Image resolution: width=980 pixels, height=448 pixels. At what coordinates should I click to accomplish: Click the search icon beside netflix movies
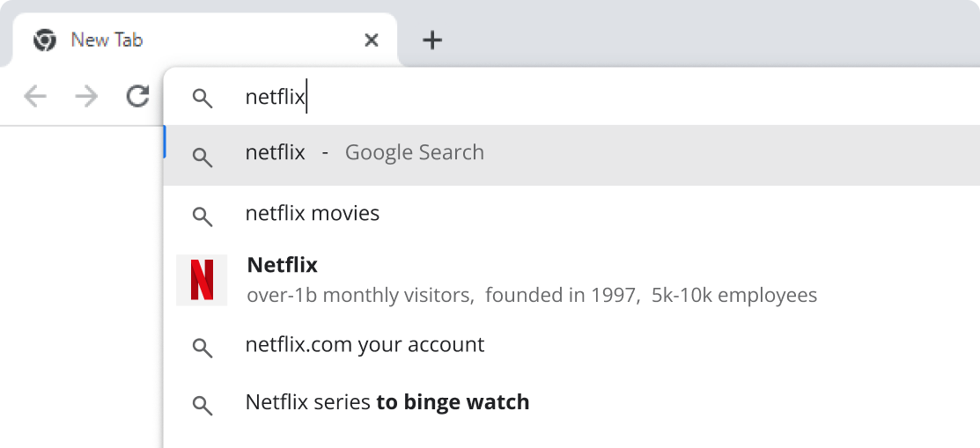pos(202,216)
